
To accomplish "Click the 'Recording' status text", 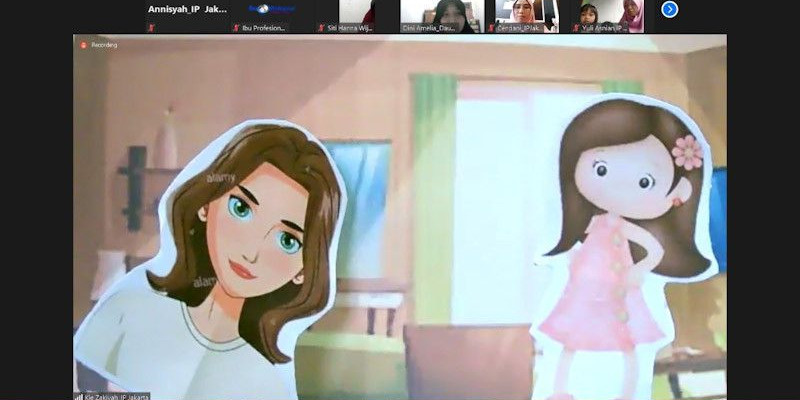I will click(x=104, y=45).
